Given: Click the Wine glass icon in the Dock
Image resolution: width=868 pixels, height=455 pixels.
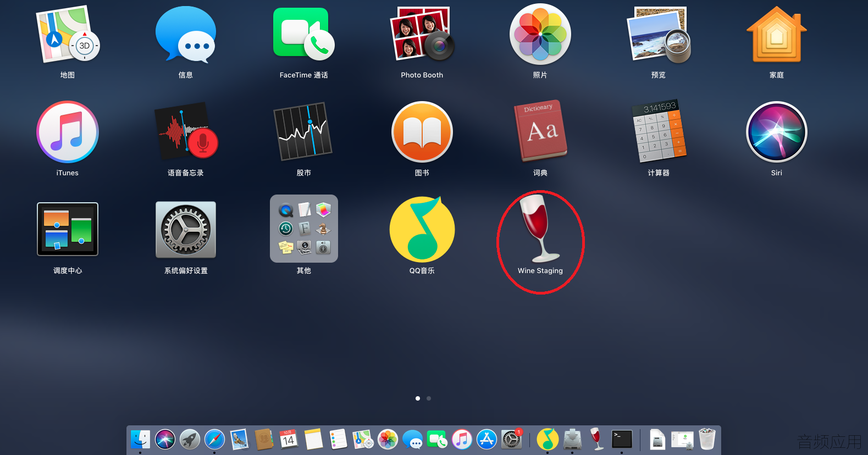Looking at the screenshot, I should [597, 439].
